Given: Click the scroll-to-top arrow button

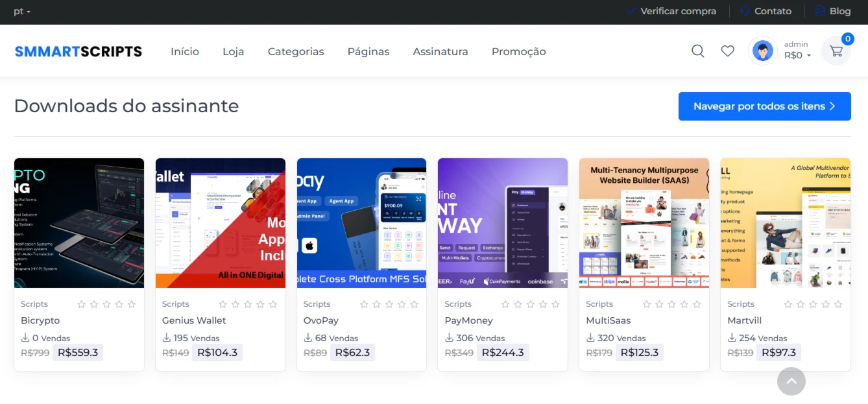Looking at the screenshot, I should pyautogui.click(x=791, y=381).
